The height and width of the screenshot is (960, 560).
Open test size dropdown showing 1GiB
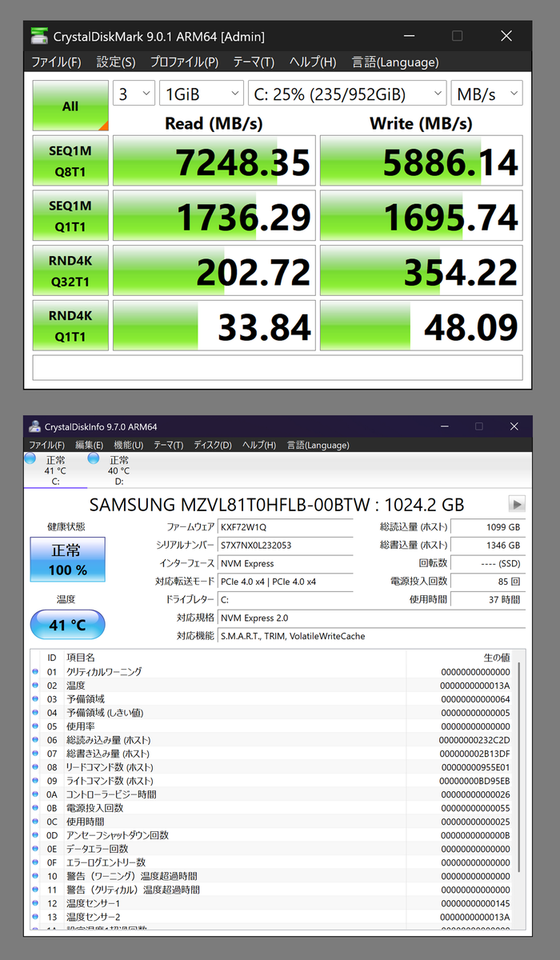[202, 94]
